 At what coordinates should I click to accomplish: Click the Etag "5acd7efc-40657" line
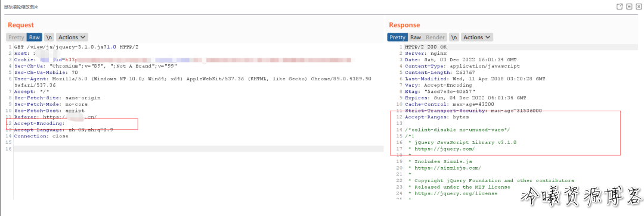click(x=440, y=92)
